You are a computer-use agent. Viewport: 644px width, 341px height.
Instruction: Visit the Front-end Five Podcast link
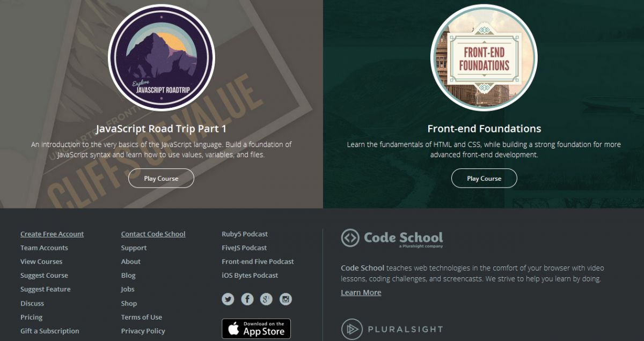tap(258, 262)
